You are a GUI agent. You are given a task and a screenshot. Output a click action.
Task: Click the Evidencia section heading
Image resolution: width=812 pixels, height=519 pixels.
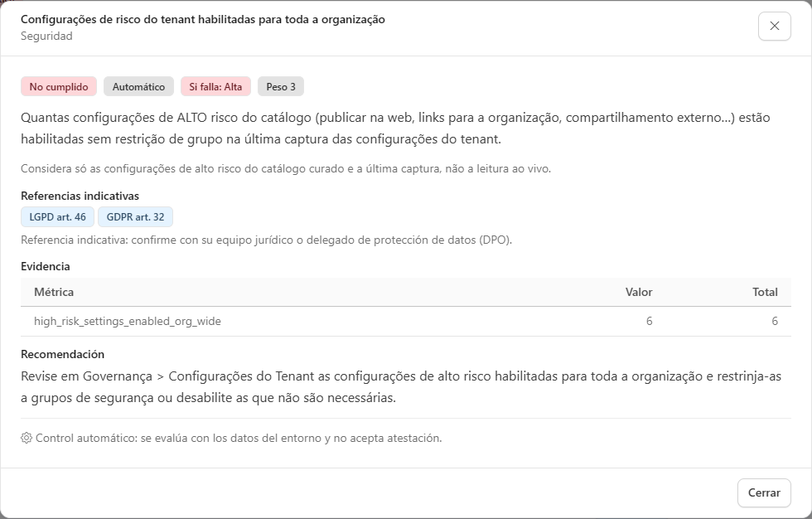(45, 266)
